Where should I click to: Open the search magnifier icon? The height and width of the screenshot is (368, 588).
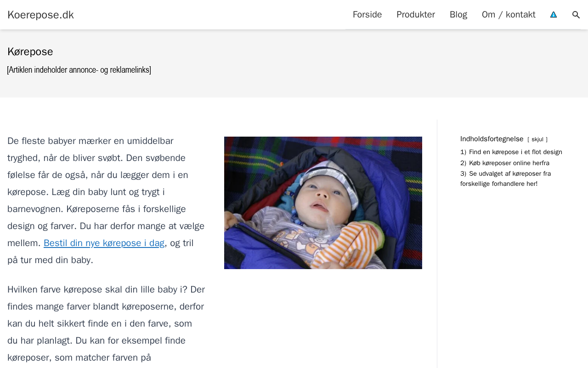click(576, 15)
